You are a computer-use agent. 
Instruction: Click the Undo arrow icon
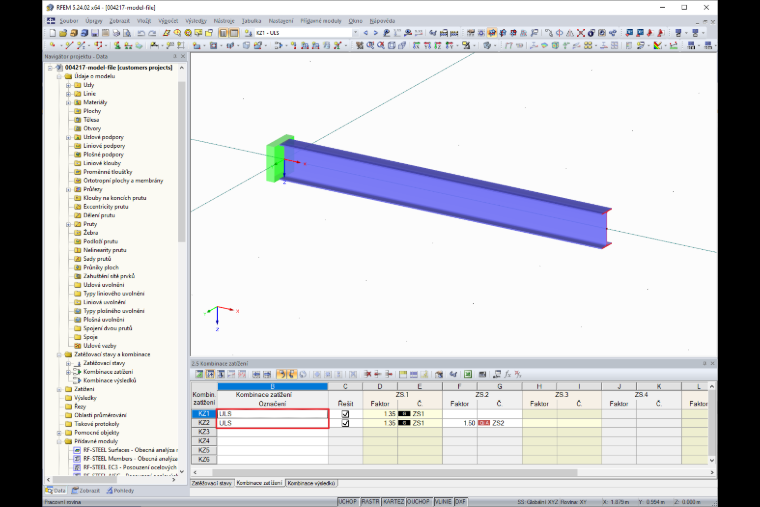pyautogui.click(x=141, y=33)
